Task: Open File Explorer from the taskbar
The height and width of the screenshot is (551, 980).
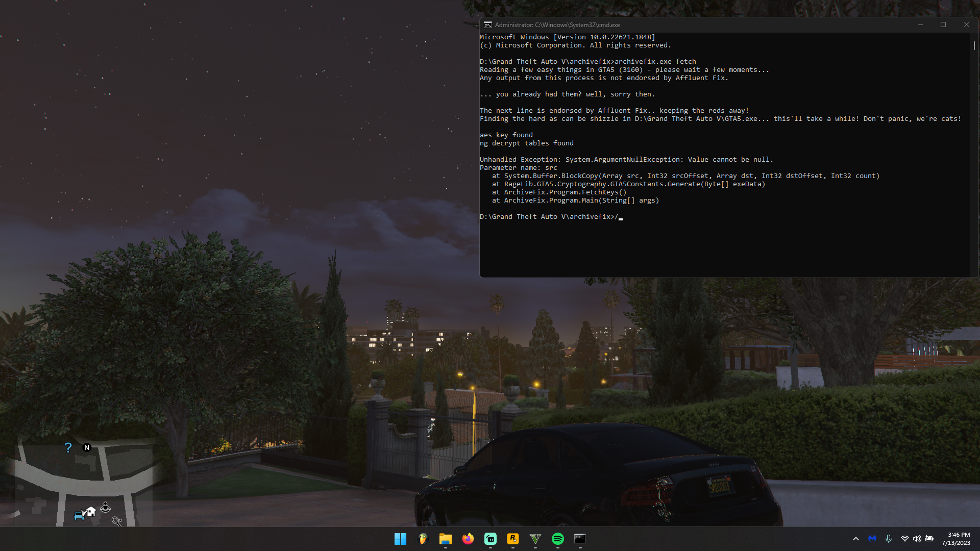Action: [x=446, y=539]
